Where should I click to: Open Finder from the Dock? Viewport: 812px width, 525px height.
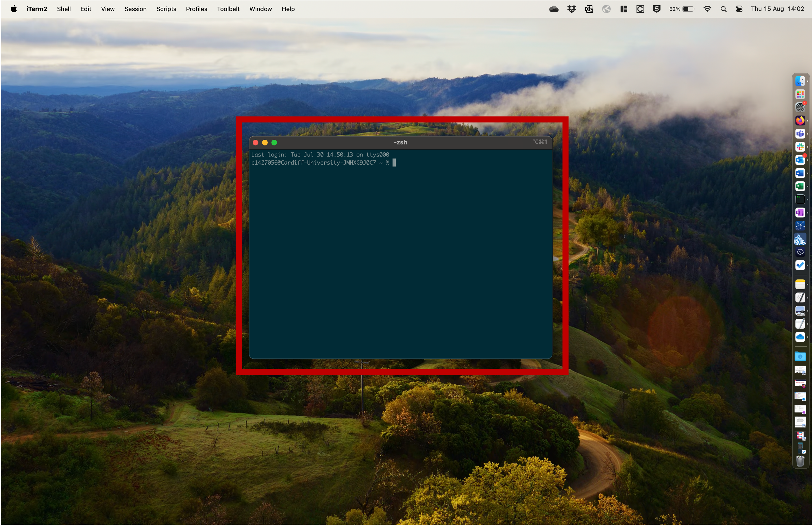point(800,81)
